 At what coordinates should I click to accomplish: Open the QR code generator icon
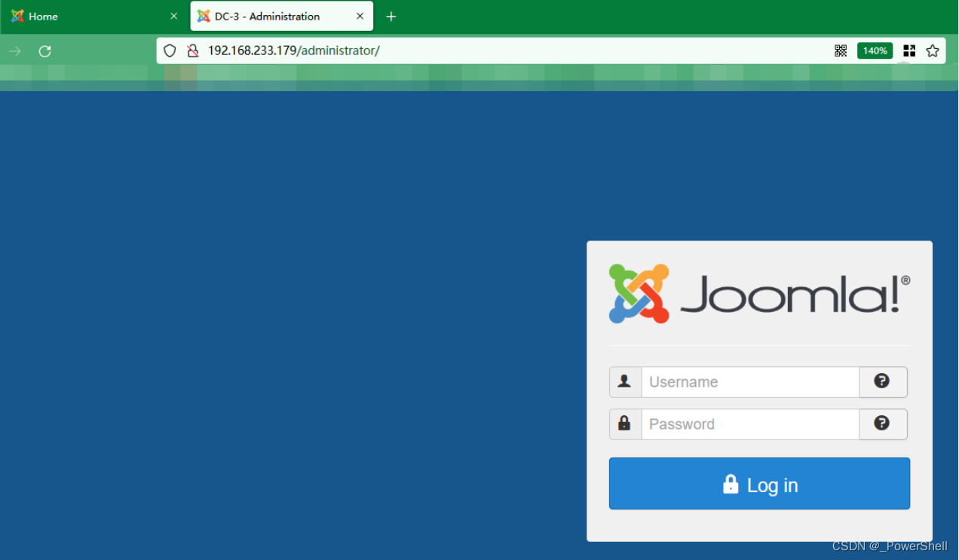tap(841, 50)
